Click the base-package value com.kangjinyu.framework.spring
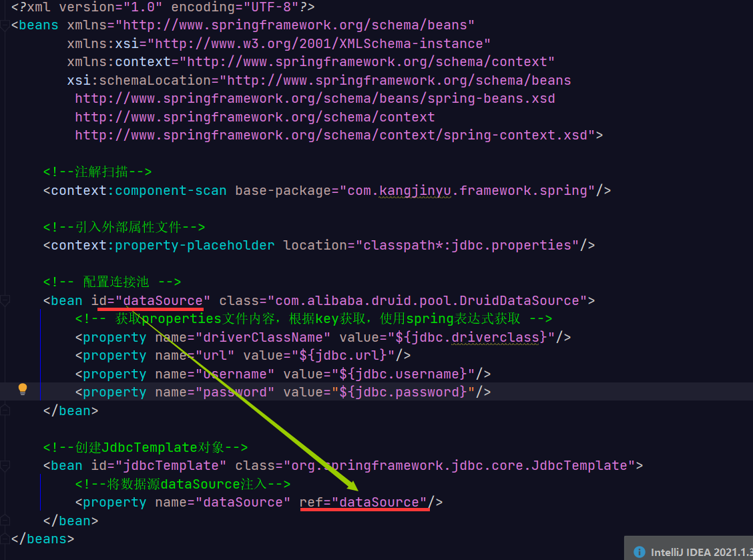Viewport: 753px width, 560px height. [467, 191]
